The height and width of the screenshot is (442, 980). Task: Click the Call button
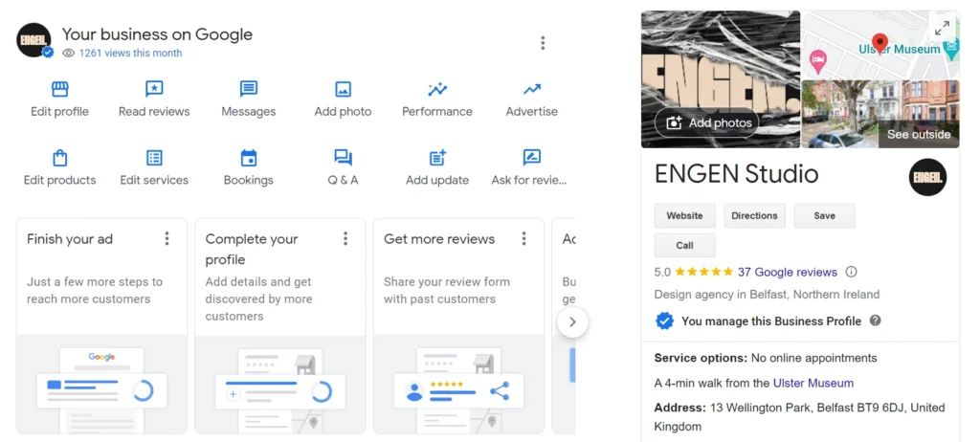(685, 245)
